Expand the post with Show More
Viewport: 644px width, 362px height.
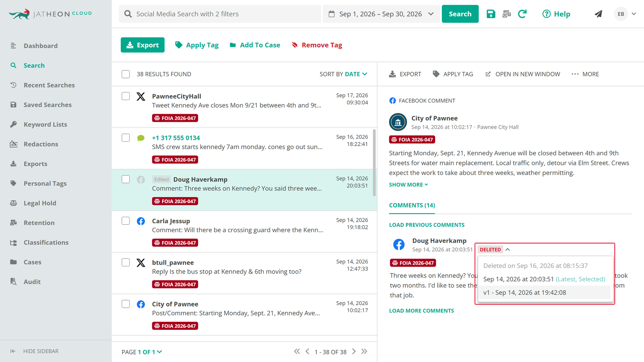click(409, 185)
